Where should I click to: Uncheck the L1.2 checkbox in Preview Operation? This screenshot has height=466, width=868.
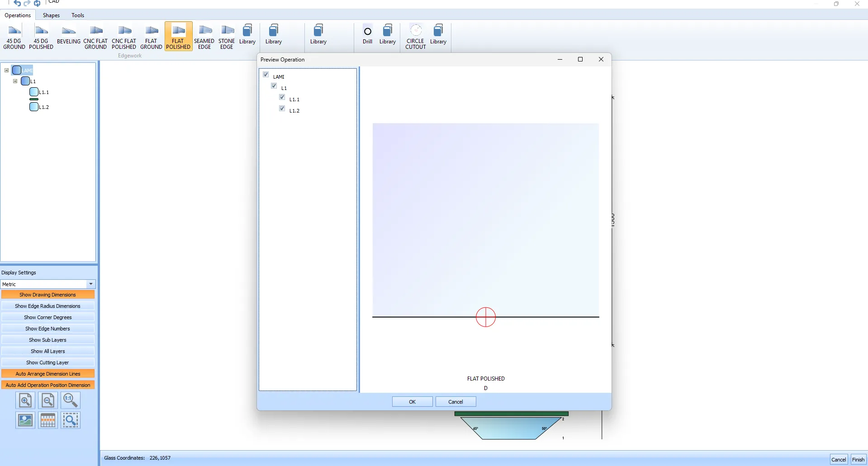click(x=282, y=108)
